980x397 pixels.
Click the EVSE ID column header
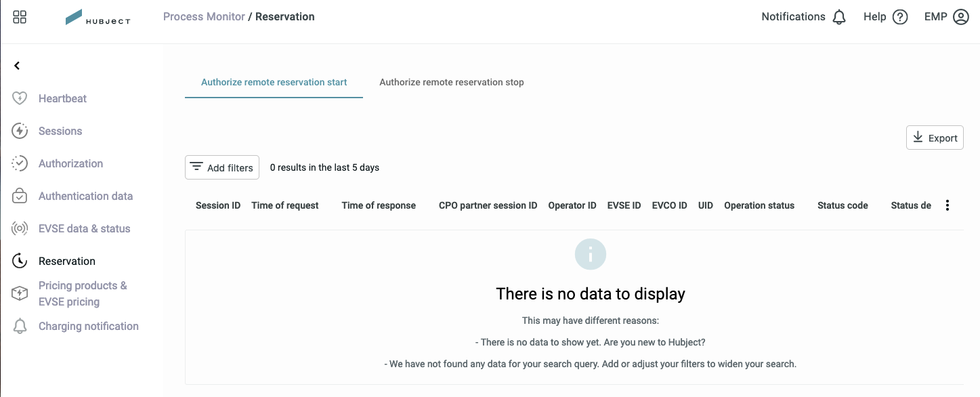coord(624,205)
